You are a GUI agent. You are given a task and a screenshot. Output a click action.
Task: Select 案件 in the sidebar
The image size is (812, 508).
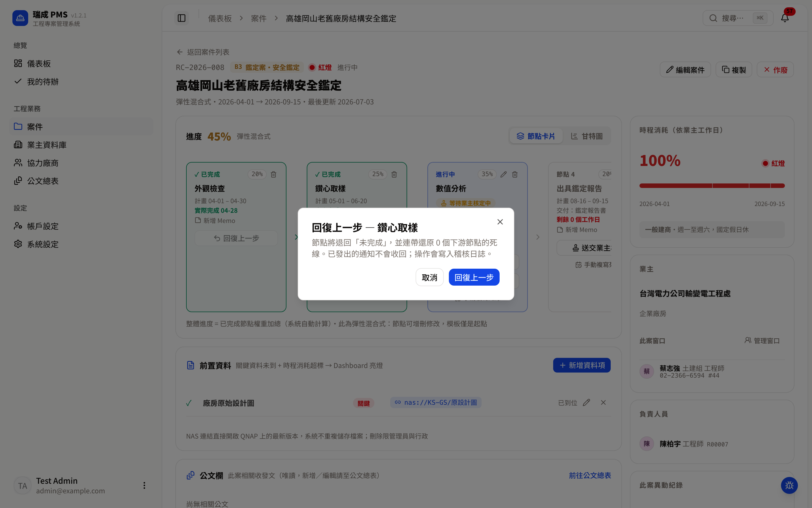pos(81,127)
